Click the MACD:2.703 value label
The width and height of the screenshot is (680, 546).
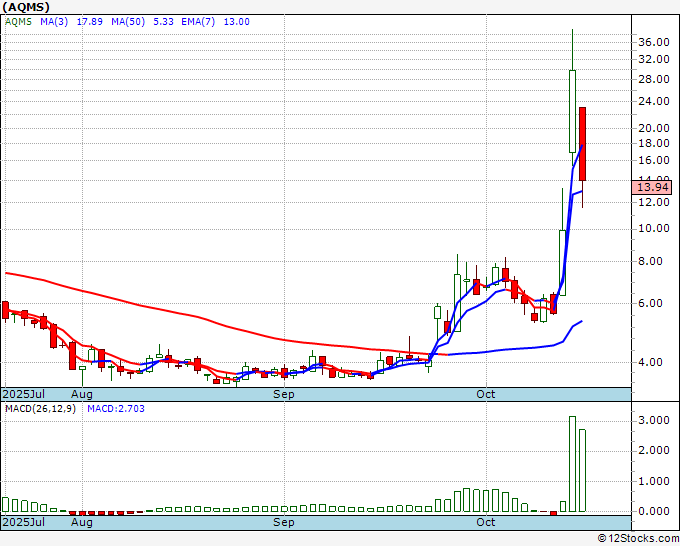(116, 409)
